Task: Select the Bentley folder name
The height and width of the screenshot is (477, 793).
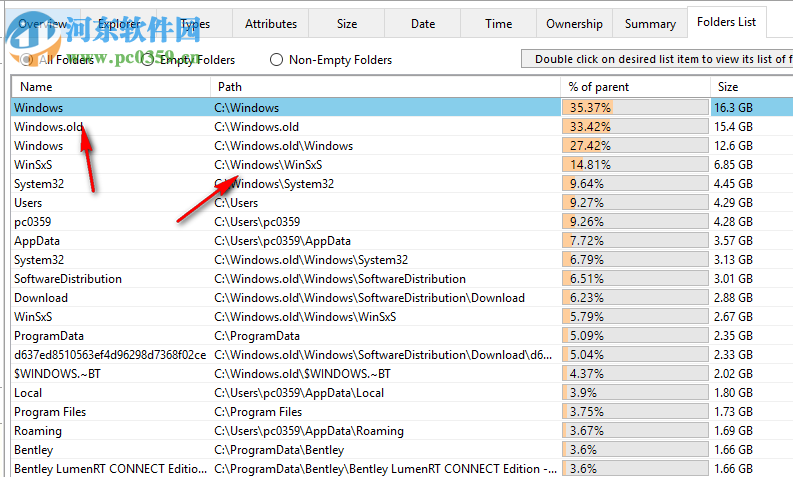Action: click(33, 450)
